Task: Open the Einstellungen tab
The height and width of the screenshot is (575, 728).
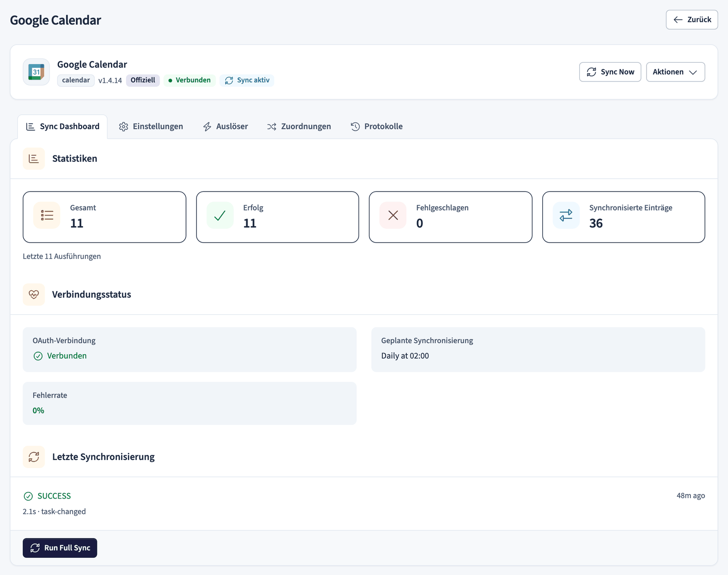Action: [151, 126]
